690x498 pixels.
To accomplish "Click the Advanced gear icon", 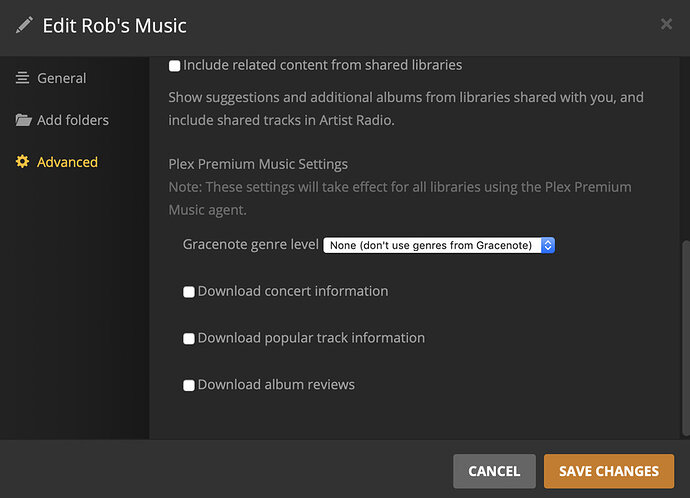I will click(23, 162).
